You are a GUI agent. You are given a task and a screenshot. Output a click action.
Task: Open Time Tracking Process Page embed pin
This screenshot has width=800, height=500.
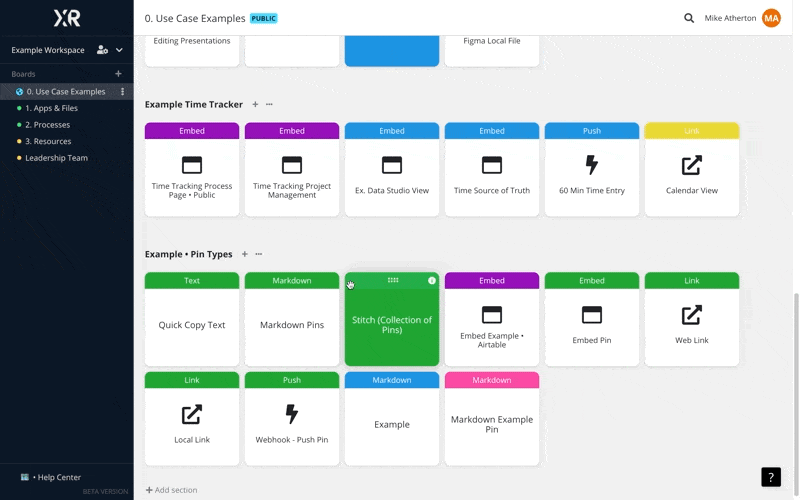point(192,169)
